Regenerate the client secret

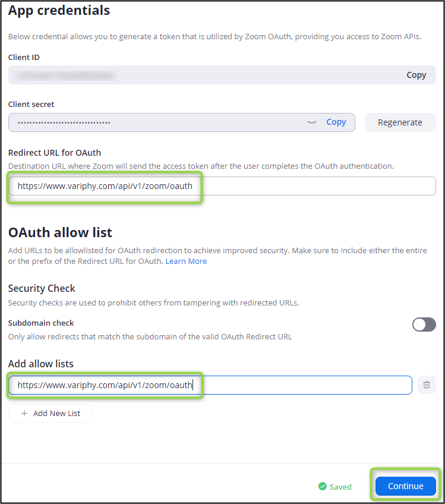coord(400,122)
